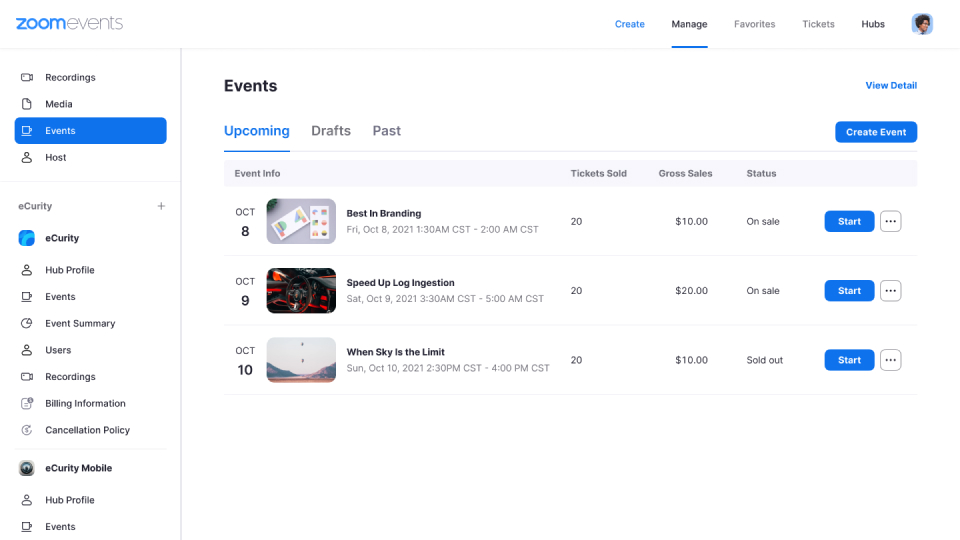Click the Host person icon in sidebar
Image resolution: width=960 pixels, height=540 pixels.
(27, 158)
